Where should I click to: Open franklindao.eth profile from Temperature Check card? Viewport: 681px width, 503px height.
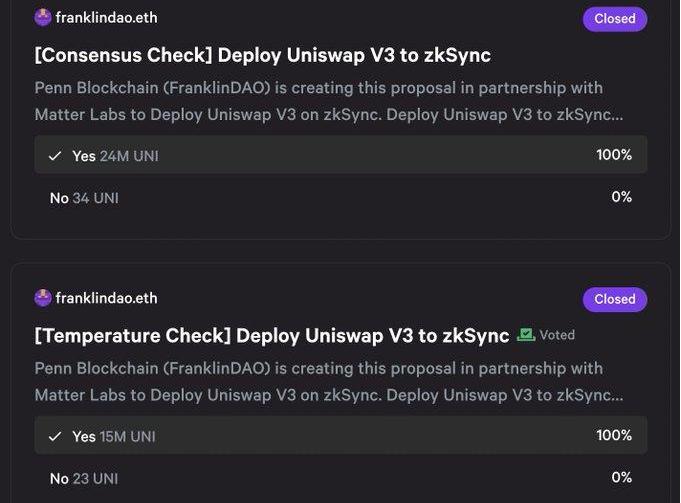[106, 298]
